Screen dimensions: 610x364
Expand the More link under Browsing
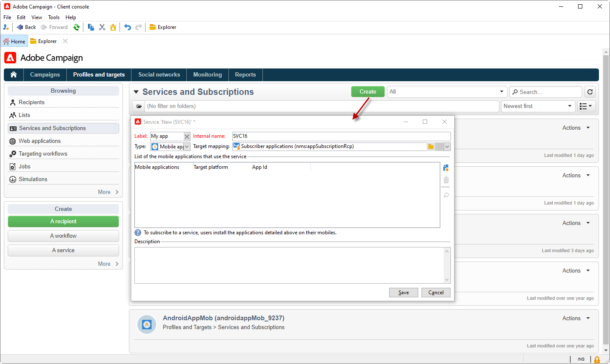[108, 192]
